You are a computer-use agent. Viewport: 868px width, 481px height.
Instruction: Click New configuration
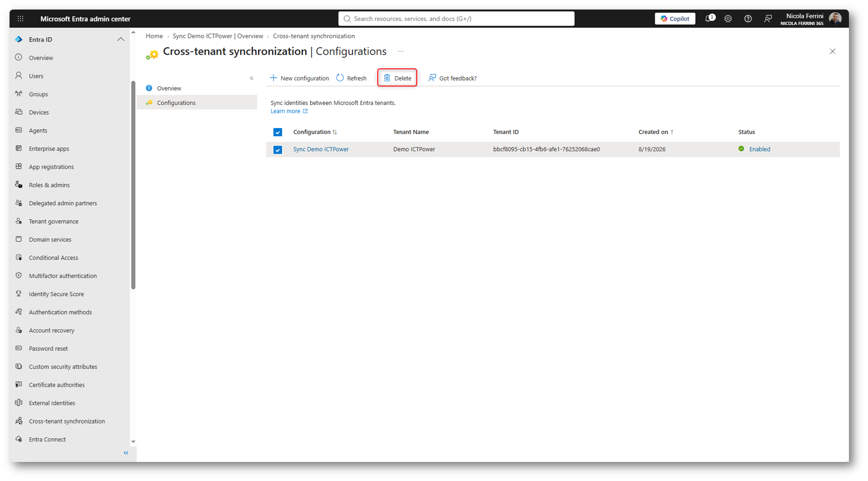pos(300,78)
